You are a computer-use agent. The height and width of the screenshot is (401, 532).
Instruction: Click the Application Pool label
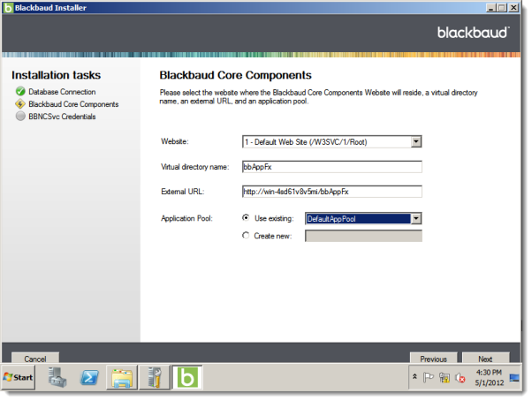tap(187, 218)
